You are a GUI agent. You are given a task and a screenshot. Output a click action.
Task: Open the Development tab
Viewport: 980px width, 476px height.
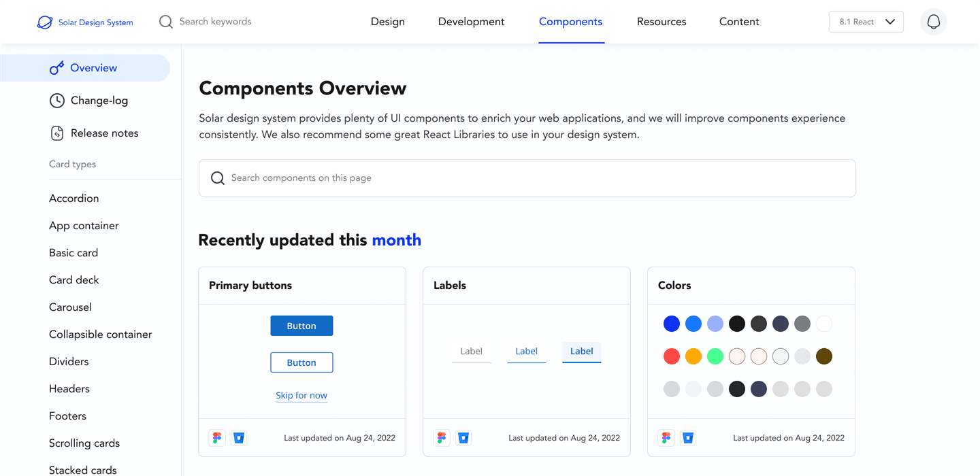(472, 22)
